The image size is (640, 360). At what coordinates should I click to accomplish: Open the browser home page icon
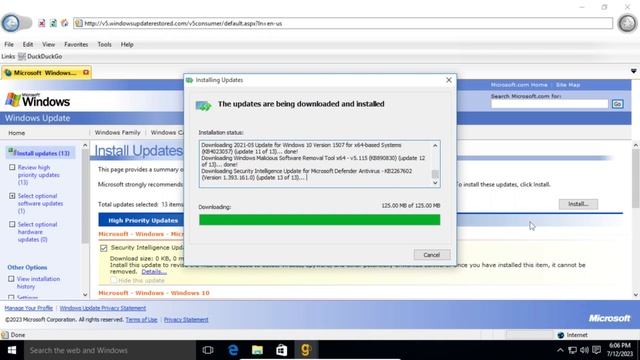point(64,23)
